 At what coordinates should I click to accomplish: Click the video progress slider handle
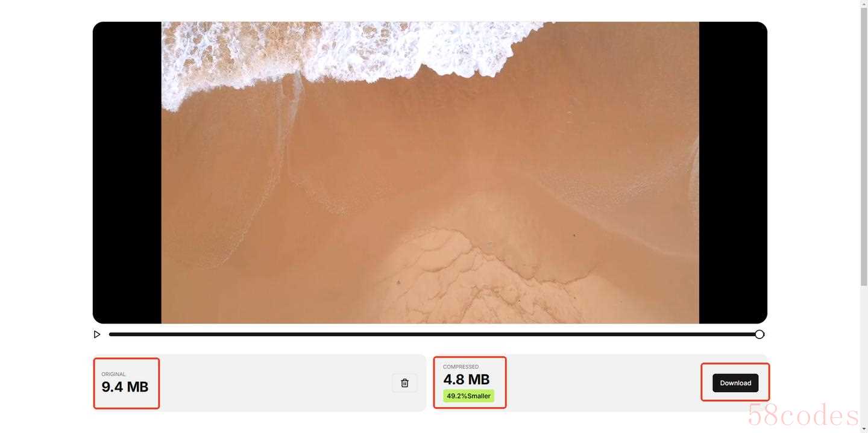tap(759, 334)
